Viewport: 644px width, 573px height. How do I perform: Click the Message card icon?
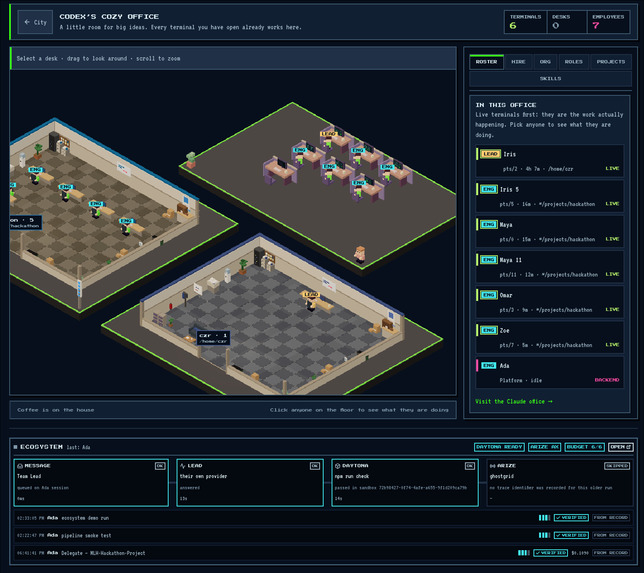20,466
